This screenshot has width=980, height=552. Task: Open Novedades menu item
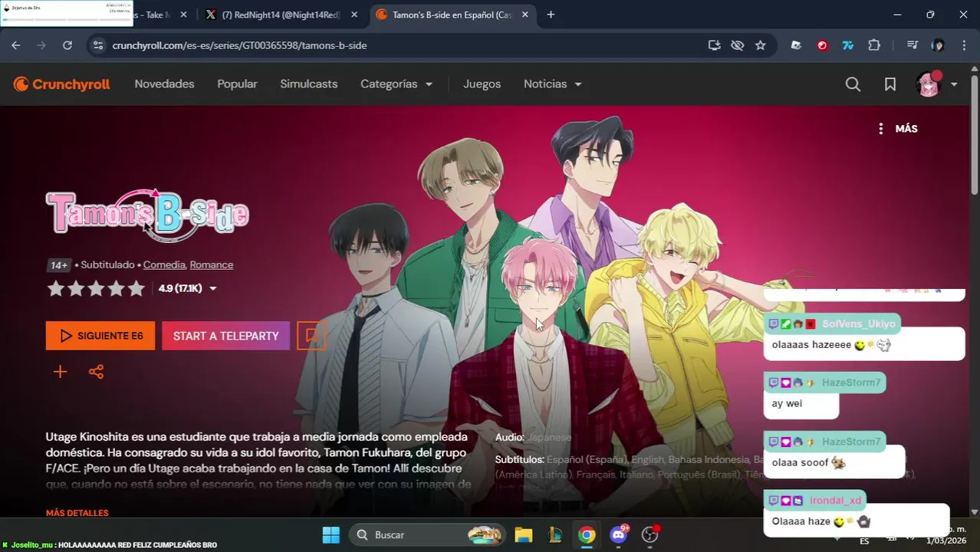[x=164, y=84]
